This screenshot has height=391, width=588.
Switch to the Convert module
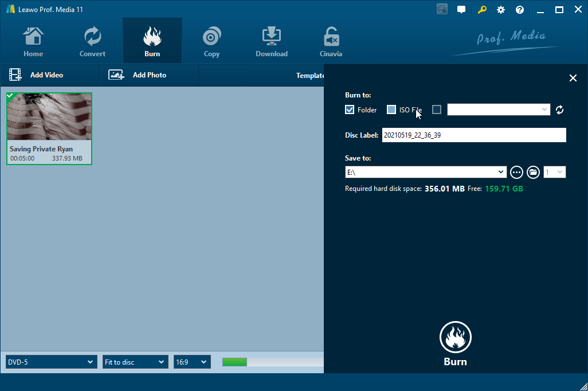tap(92, 41)
